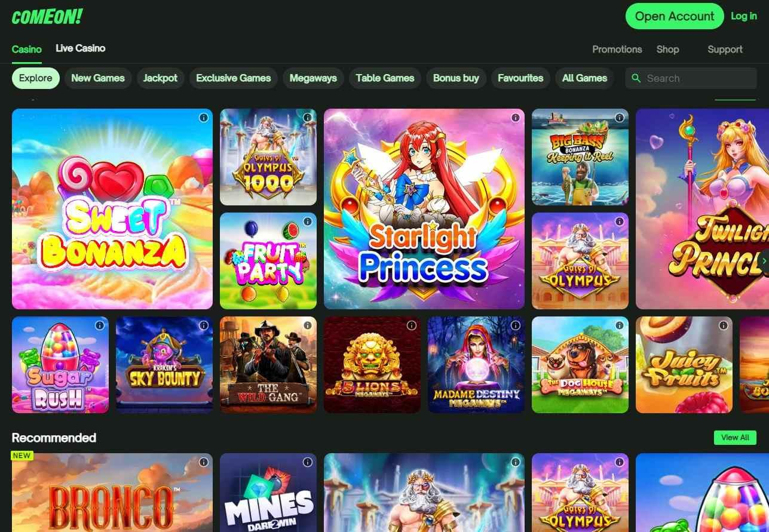769x532 pixels.
Task: Click info icon on 5 Lions Megaways
Action: coord(412,325)
